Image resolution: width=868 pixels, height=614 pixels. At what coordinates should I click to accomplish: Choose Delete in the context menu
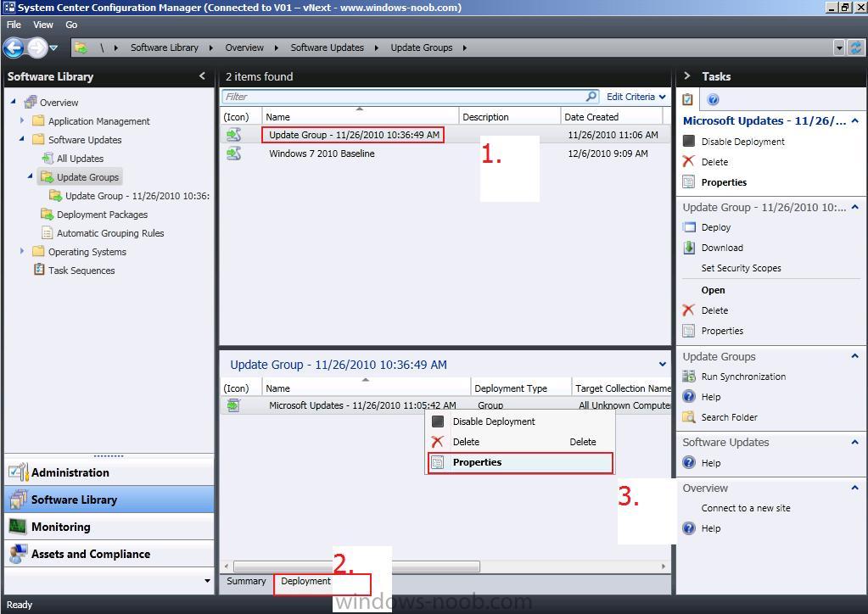tap(520, 442)
